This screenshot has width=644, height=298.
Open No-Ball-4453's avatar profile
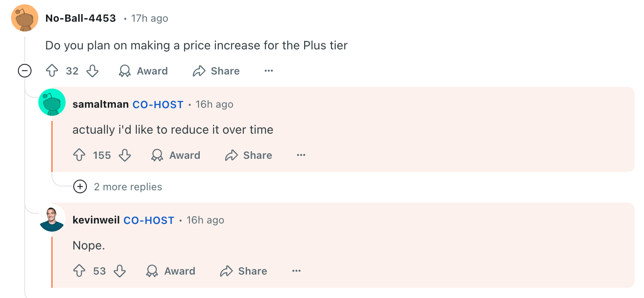coord(25,18)
